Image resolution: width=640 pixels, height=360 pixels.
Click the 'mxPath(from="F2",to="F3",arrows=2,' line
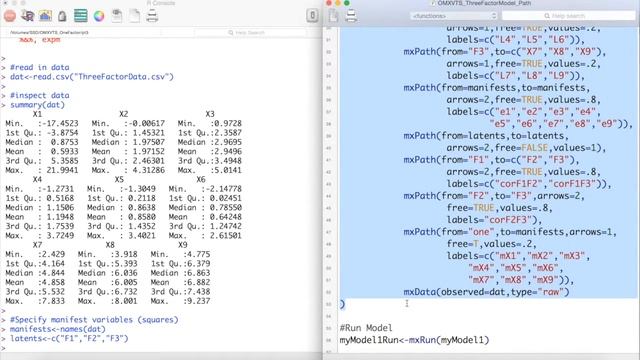click(x=494, y=196)
